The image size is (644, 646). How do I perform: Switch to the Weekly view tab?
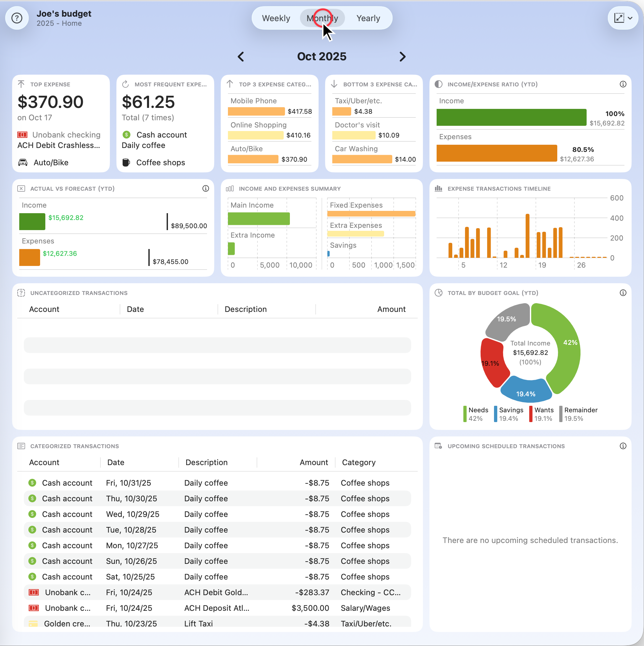pos(276,18)
